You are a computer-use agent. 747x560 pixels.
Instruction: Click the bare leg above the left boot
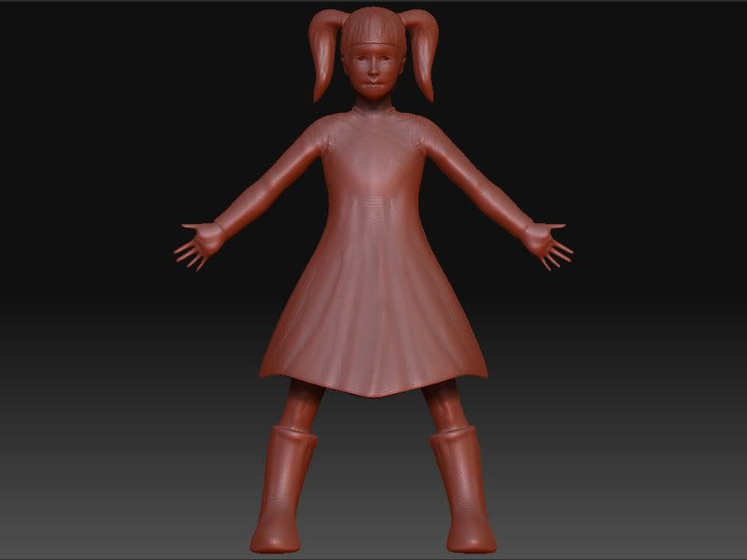pos(302,406)
